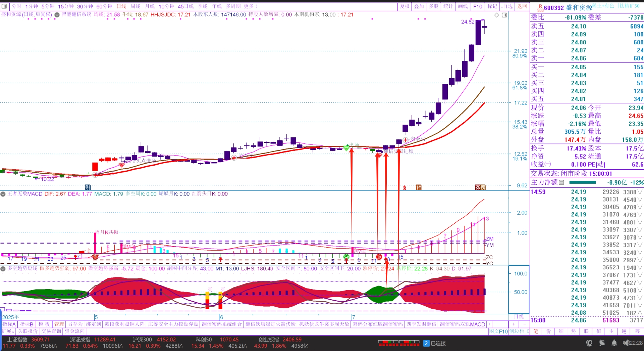Click the round settings icon beside 盛和资源 title
Viewport: 644px width, 351px height.
57,15
